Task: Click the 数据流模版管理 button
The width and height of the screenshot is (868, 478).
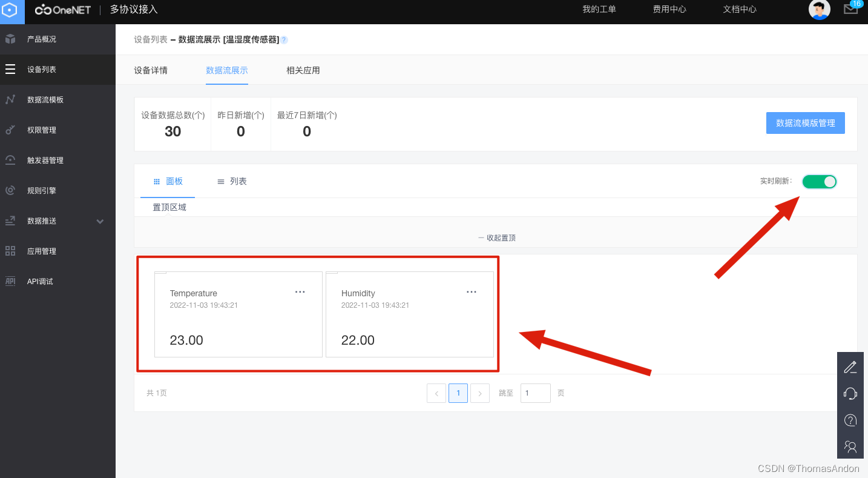Action: 806,123
